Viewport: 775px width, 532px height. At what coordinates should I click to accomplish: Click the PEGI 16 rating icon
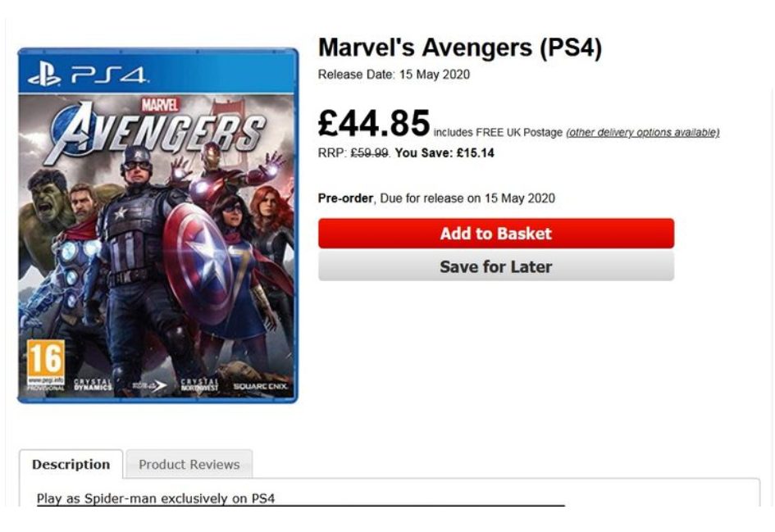point(45,364)
